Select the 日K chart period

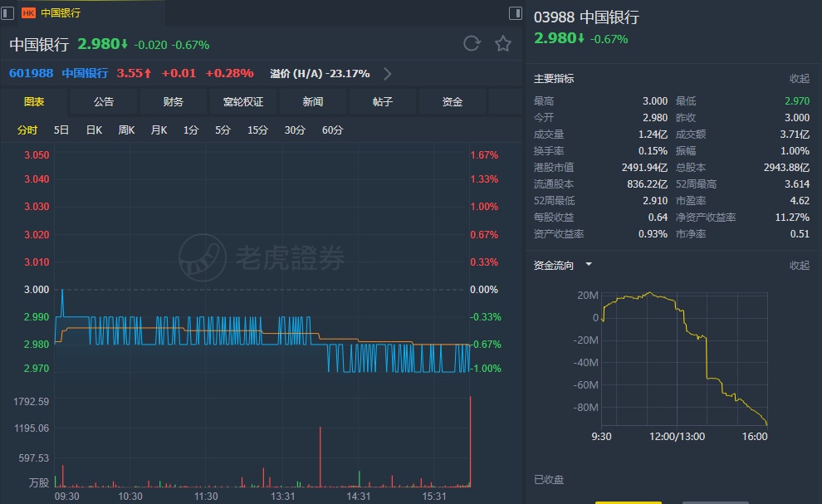[x=94, y=130]
